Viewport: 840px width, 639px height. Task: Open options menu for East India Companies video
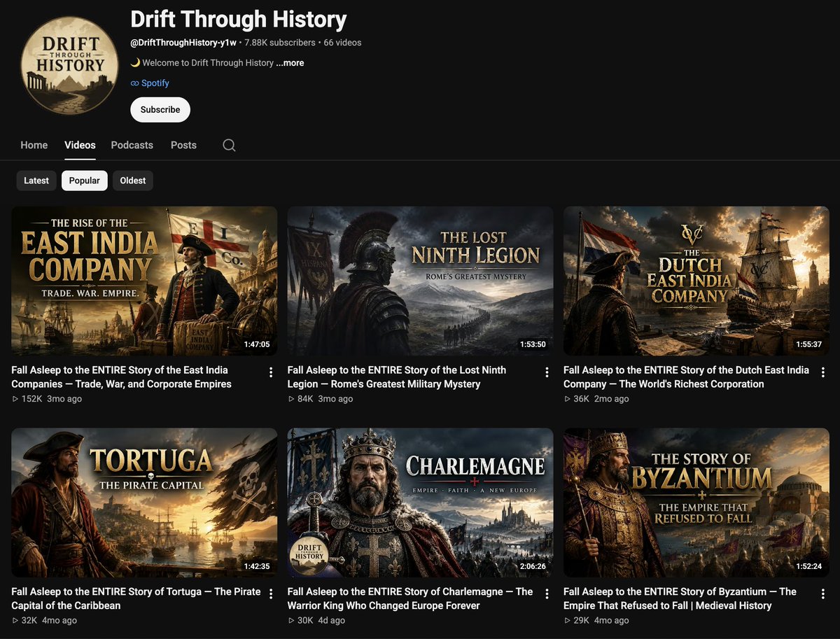271,372
